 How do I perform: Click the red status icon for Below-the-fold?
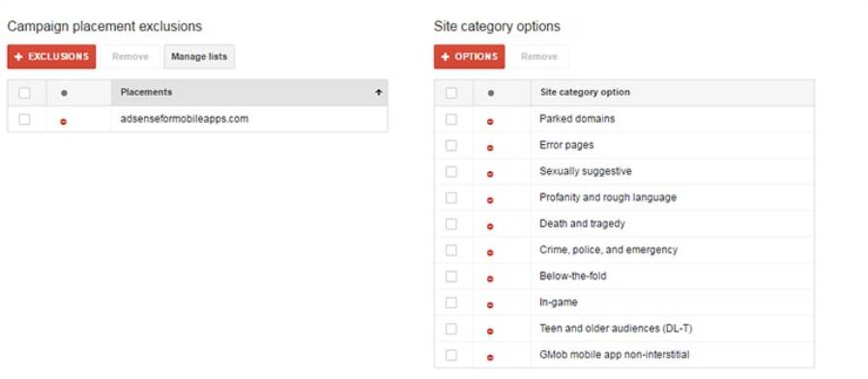[x=490, y=278]
